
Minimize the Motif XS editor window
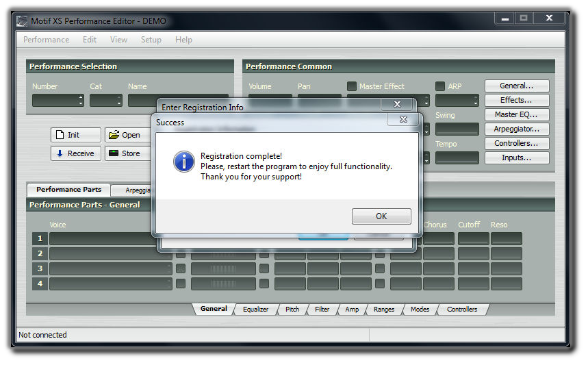pyautogui.click(x=505, y=18)
